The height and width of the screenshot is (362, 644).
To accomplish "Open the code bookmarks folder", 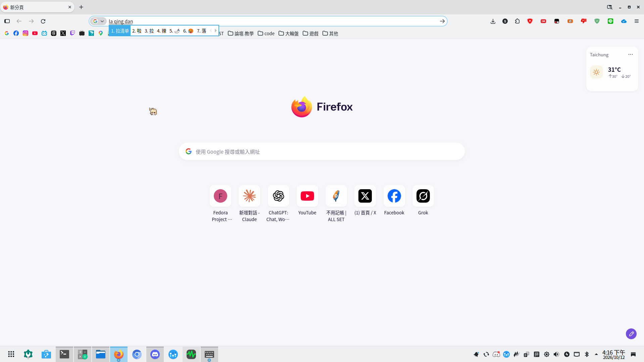I will [266, 33].
